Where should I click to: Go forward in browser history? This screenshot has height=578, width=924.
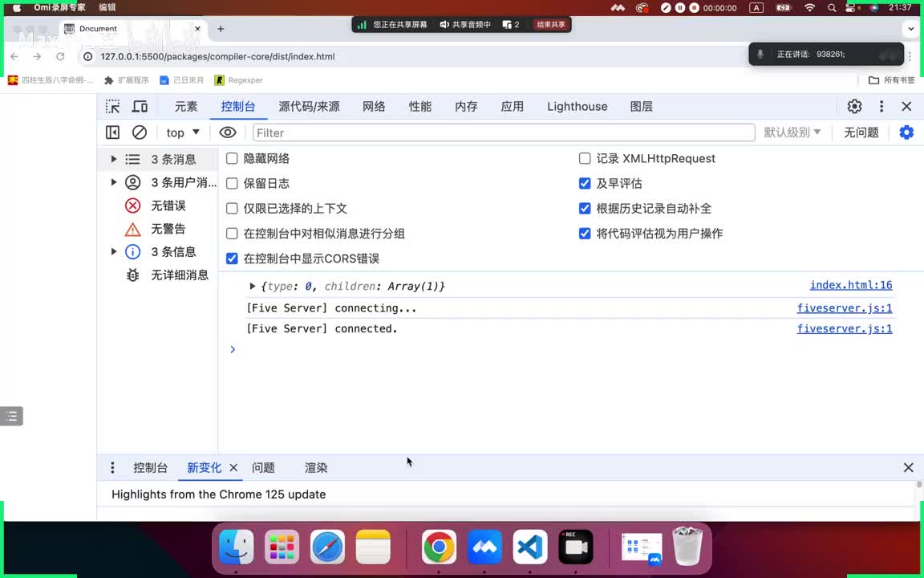point(37,57)
